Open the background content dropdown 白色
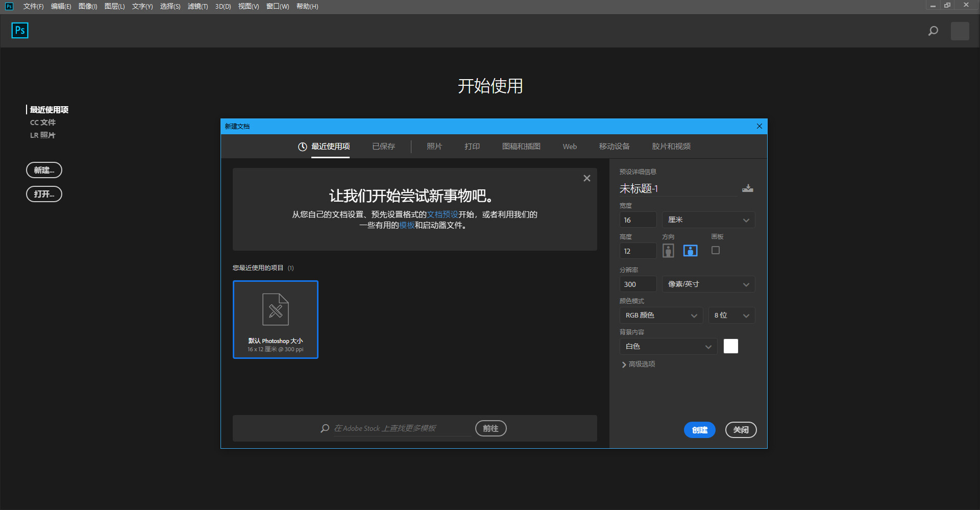Screen dimensions: 980x510 (668, 347)
